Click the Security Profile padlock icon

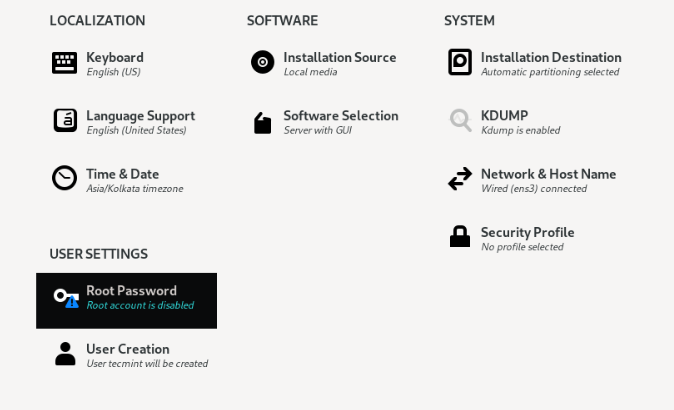[460, 236]
